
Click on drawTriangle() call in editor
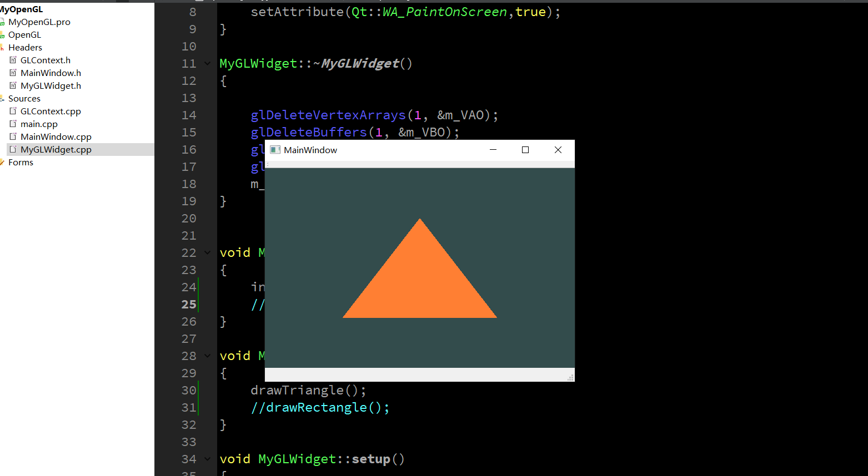pyautogui.click(x=308, y=391)
